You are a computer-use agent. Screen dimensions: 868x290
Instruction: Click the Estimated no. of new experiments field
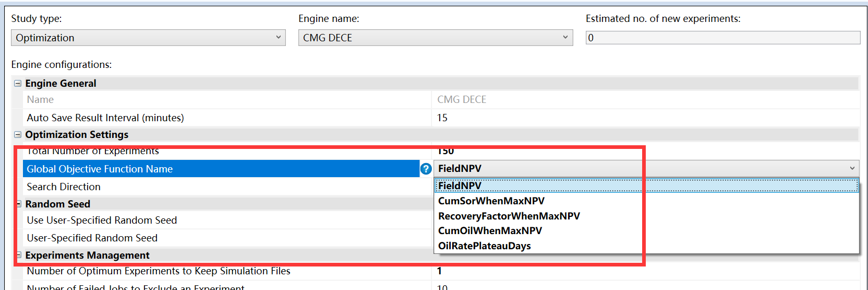click(722, 38)
